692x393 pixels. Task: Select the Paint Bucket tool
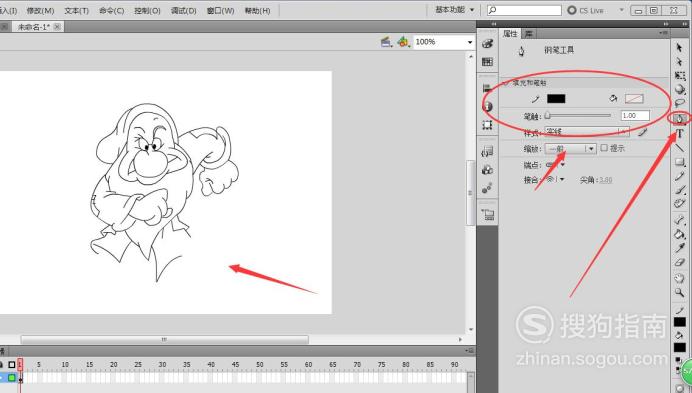point(680,234)
